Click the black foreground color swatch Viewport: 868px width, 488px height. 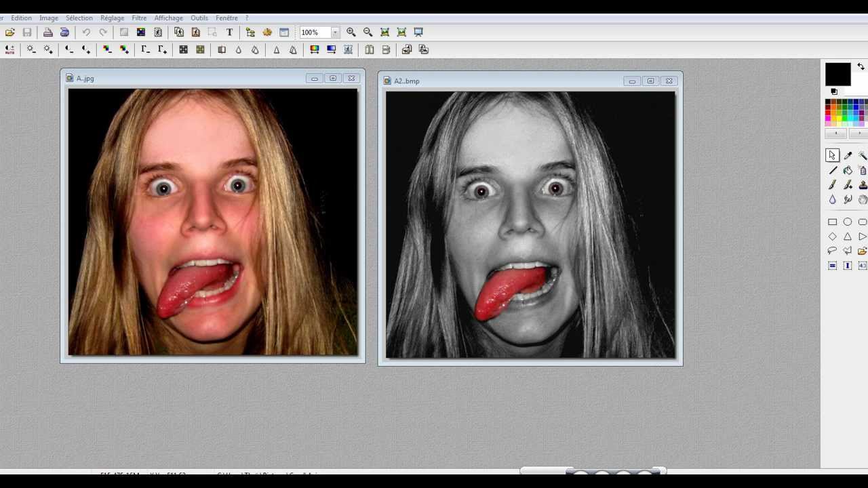837,74
